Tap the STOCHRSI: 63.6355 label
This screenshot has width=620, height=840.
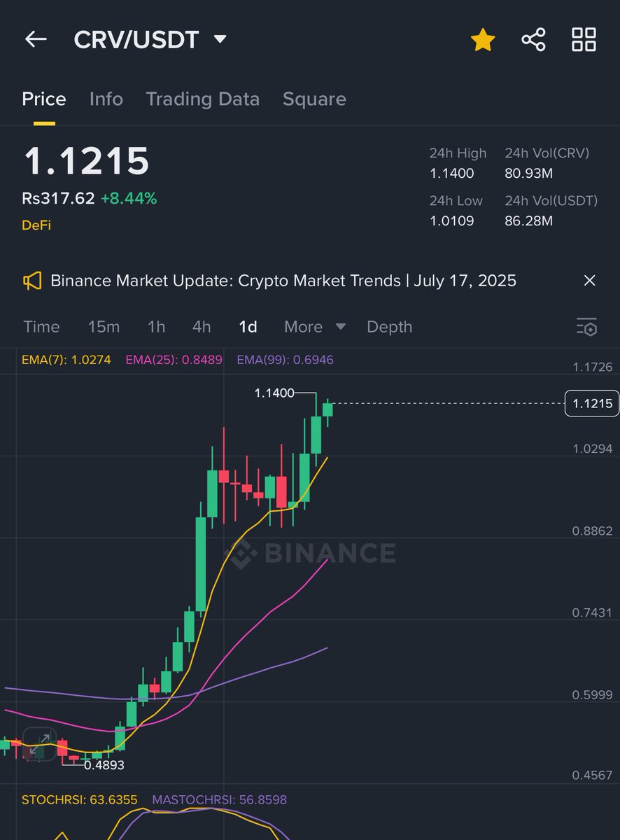[x=79, y=799]
